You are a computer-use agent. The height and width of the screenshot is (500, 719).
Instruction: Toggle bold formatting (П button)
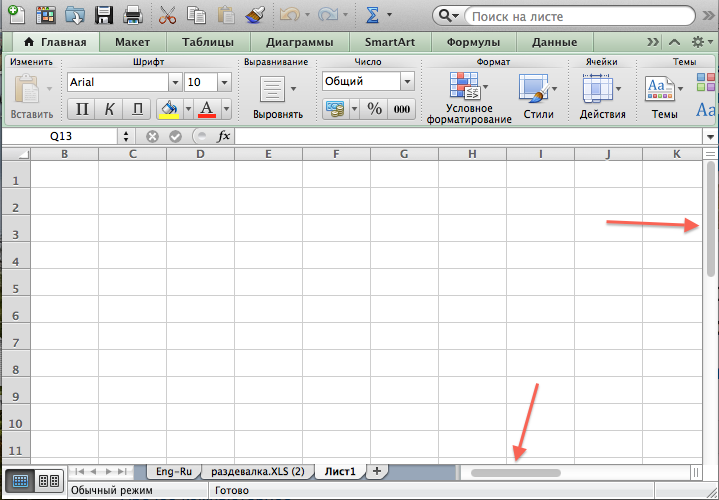click(82, 109)
